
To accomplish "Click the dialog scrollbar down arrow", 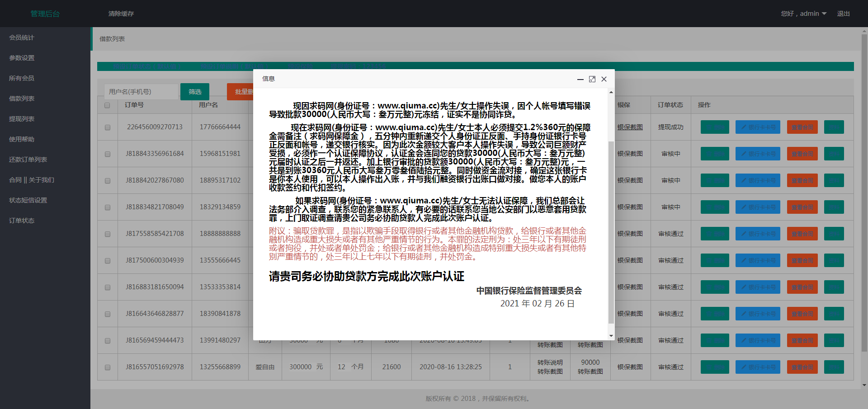I will point(611,336).
